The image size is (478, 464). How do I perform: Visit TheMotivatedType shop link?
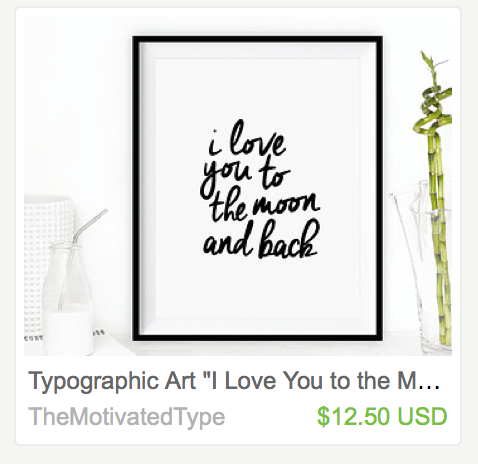127,417
